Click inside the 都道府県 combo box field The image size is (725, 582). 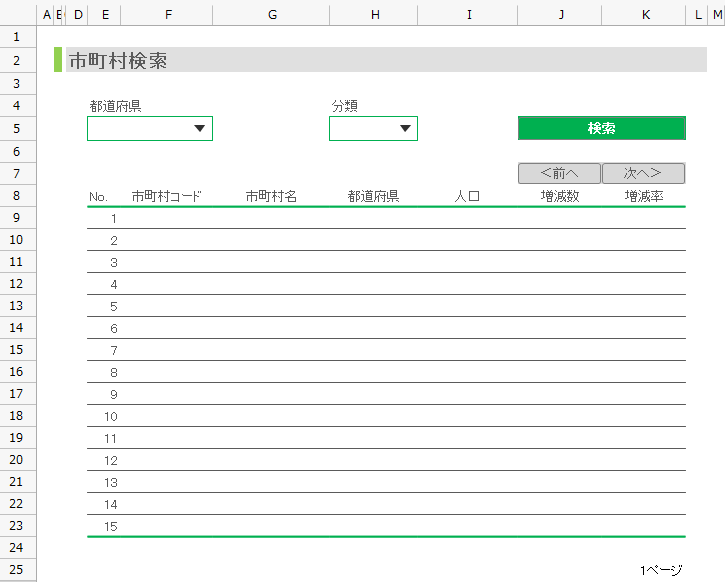click(x=138, y=128)
